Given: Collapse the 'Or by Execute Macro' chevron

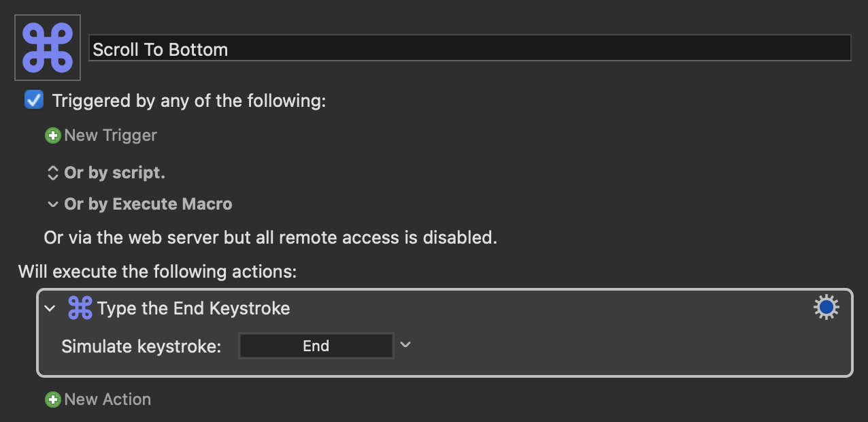Looking at the screenshot, I should coord(52,204).
